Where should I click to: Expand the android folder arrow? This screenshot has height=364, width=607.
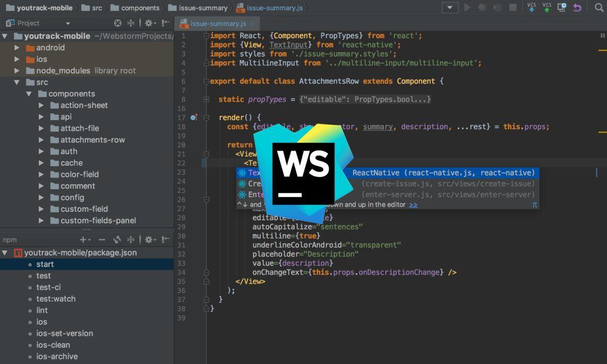17,48
